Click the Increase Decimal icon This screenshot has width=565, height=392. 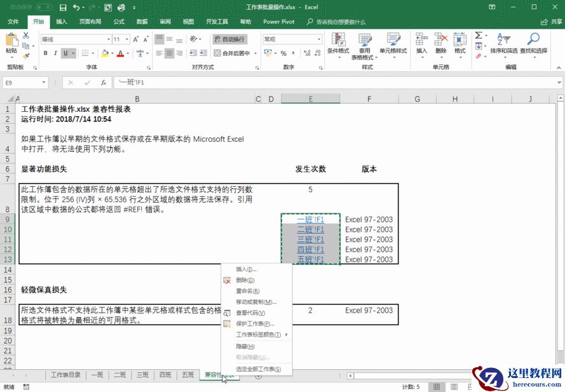tap(308, 53)
